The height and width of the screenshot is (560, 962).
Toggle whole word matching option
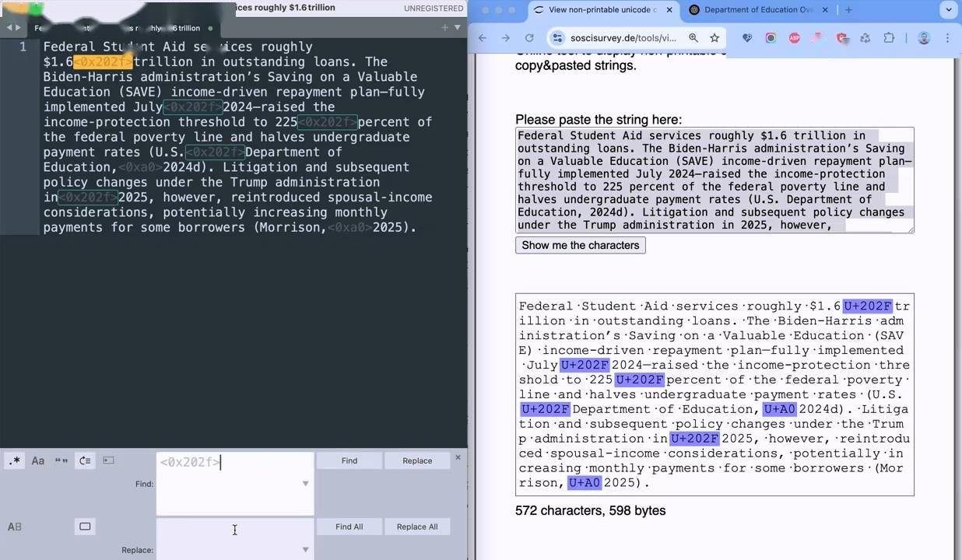coord(61,460)
